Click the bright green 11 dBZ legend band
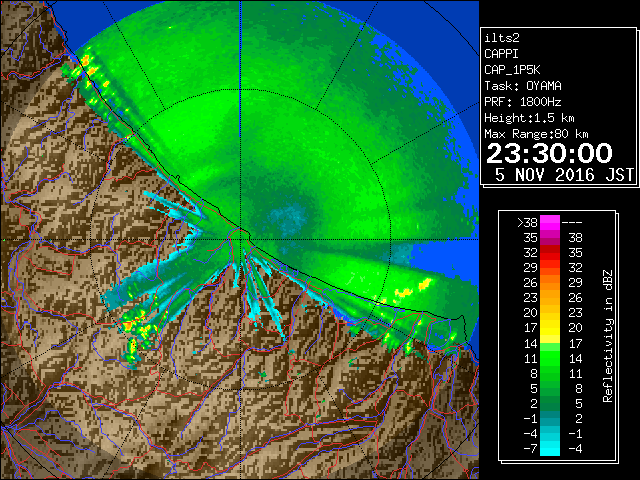Image resolution: width=640 pixels, height=480 pixels. pyautogui.click(x=550, y=358)
